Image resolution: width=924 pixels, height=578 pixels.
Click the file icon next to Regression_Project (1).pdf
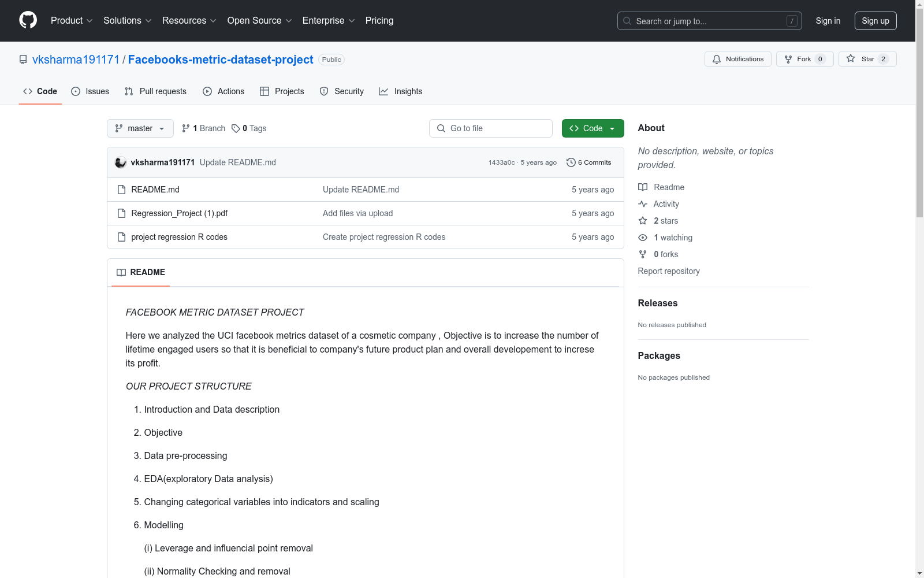tap(121, 213)
